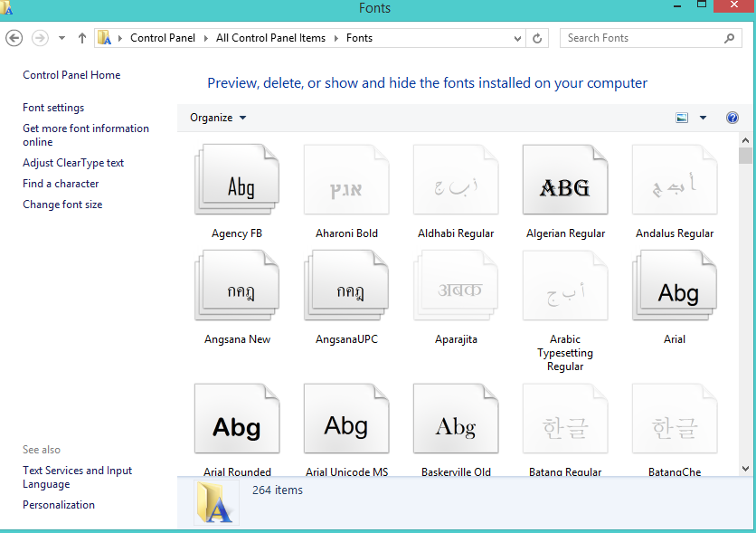The width and height of the screenshot is (756, 533).
Task: Select the Arial Rounded font icon
Action: [x=237, y=419]
